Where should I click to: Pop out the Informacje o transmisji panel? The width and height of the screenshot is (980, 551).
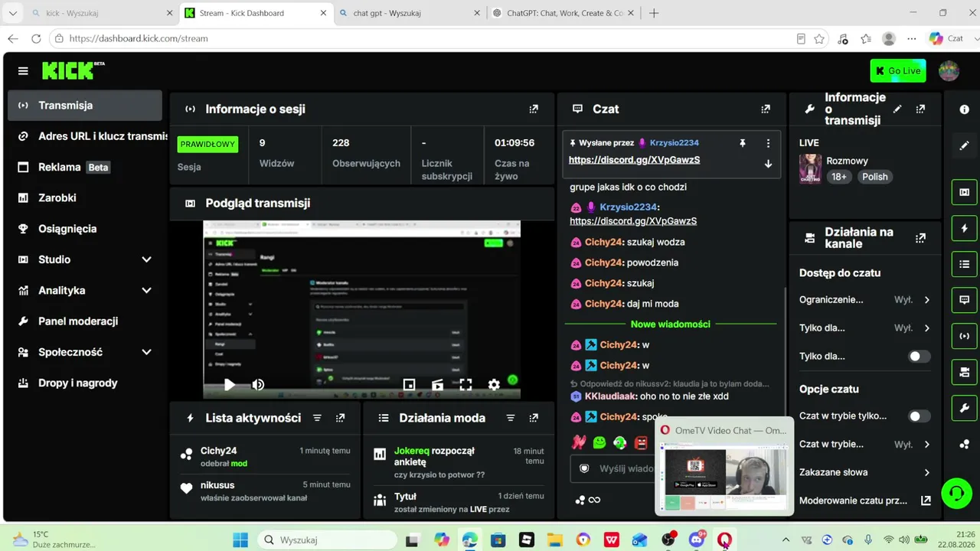[x=920, y=109]
